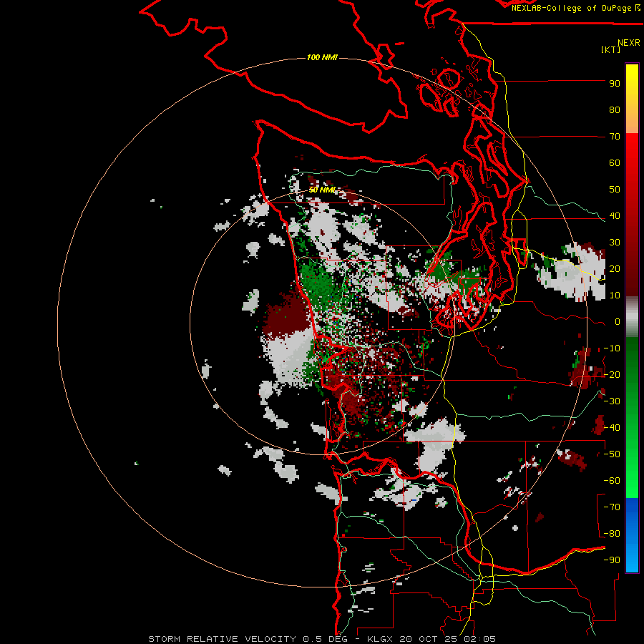Click the -70 value on velocity scale
The height and width of the screenshot is (644, 644).
(x=612, y=507)
